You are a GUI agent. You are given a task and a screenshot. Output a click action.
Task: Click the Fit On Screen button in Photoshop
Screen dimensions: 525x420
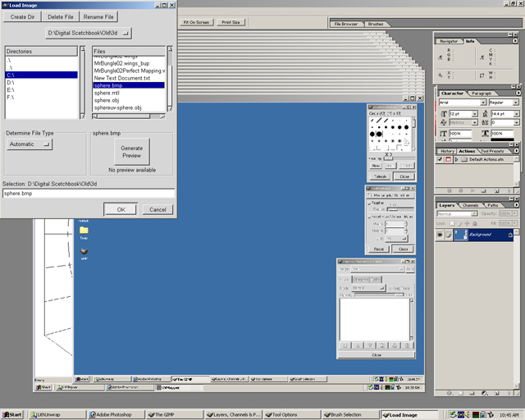(x=196, y=22)
